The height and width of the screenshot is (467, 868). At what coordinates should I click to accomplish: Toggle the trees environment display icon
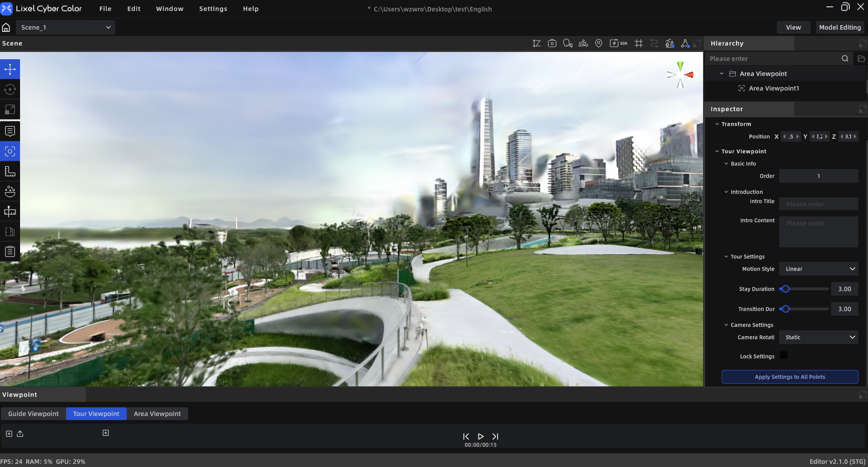click(x=670, y=43)
